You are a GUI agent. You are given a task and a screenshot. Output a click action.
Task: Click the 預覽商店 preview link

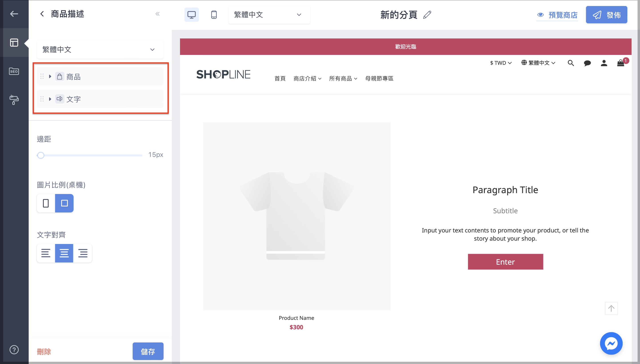point(557,15)
